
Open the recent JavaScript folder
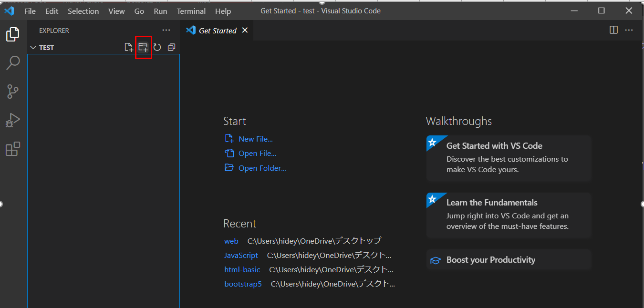(x=241, y=256)
